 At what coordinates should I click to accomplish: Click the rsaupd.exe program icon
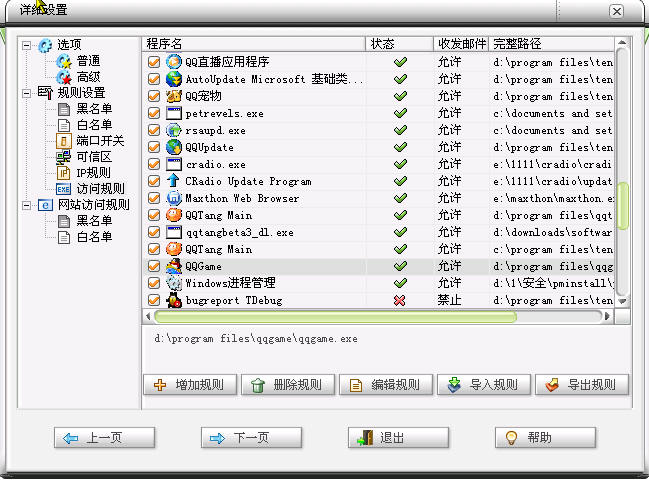click(174, 130)
